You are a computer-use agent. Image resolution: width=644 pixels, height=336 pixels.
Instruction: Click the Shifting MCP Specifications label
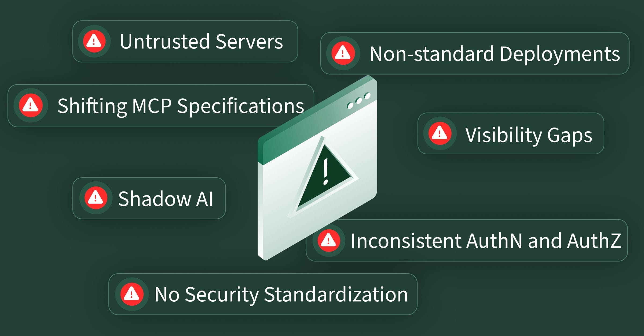(181, 106)
